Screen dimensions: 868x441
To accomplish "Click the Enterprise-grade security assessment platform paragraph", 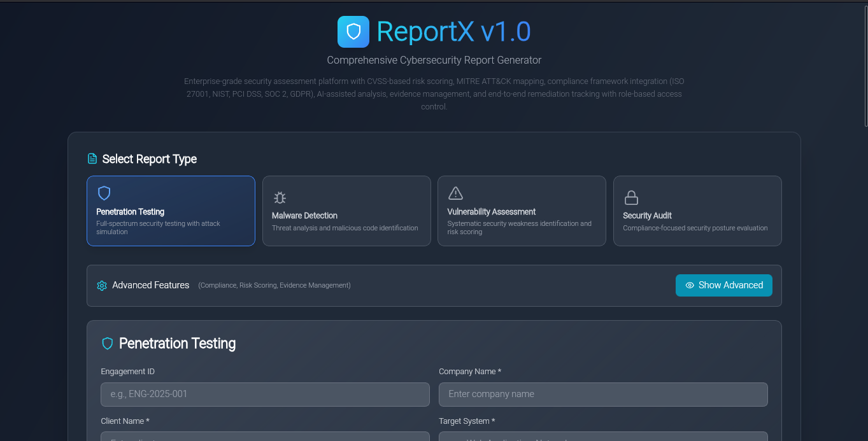I will [x=434, y=94].
